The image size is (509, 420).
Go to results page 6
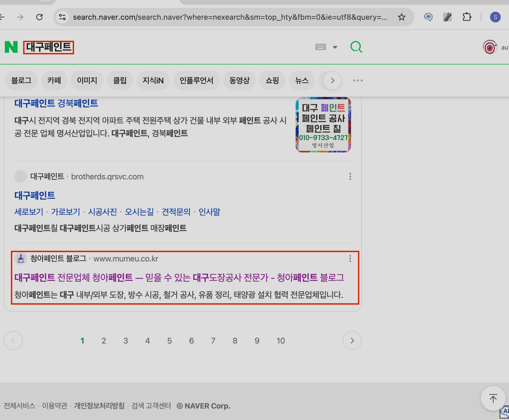pyautogui.click(x=191, y=341)
